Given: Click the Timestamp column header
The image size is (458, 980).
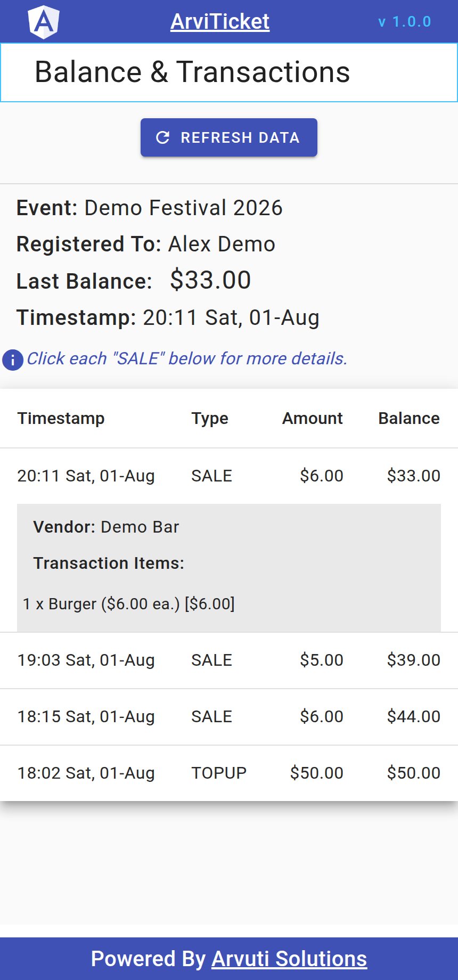Looking at the screenshot, I should [61, 419].
